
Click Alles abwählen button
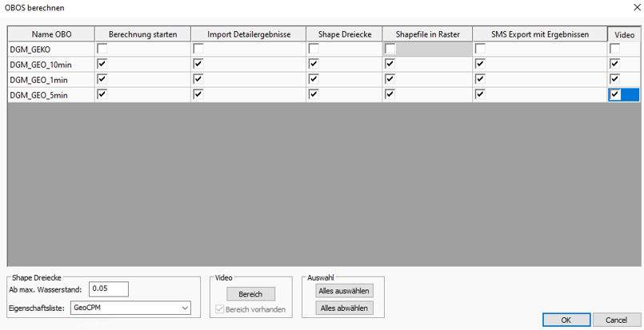point(344,308)
